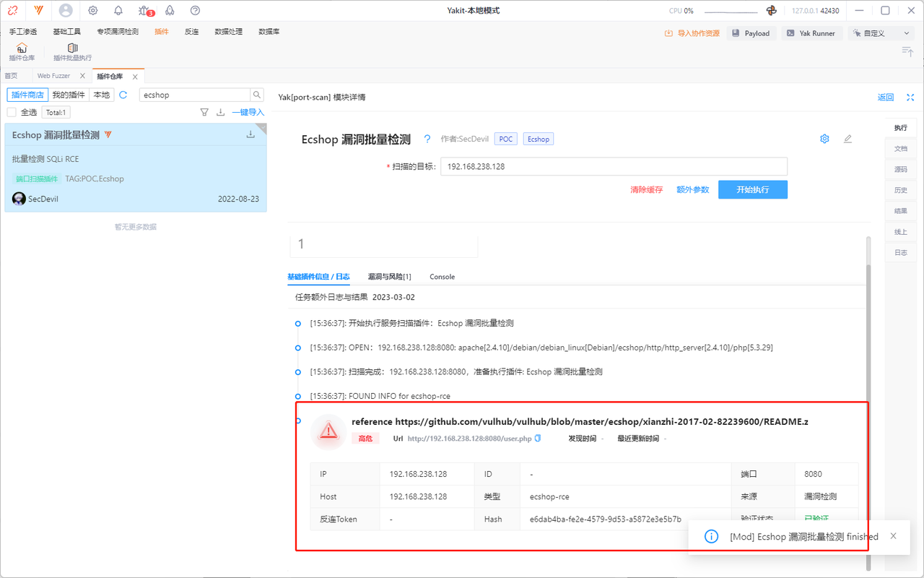Image resolution: width=924 pixels, height=578 pixels.
Task: Open the 历史 side tab
Action: (901, 190)
